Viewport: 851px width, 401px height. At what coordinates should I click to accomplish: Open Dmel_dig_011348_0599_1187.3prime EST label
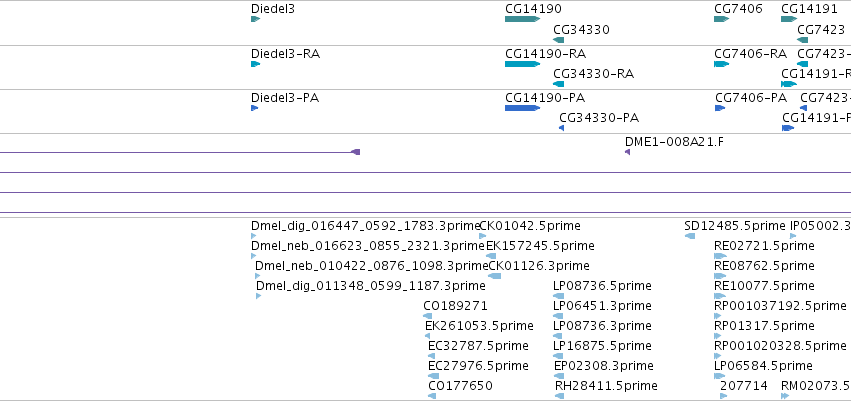tap(371, 286)
